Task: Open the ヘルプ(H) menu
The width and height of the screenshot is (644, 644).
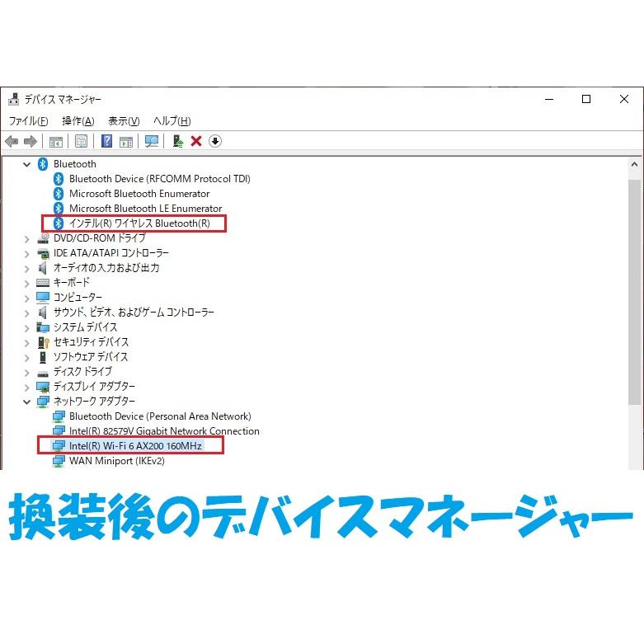Action: point(172,120)
